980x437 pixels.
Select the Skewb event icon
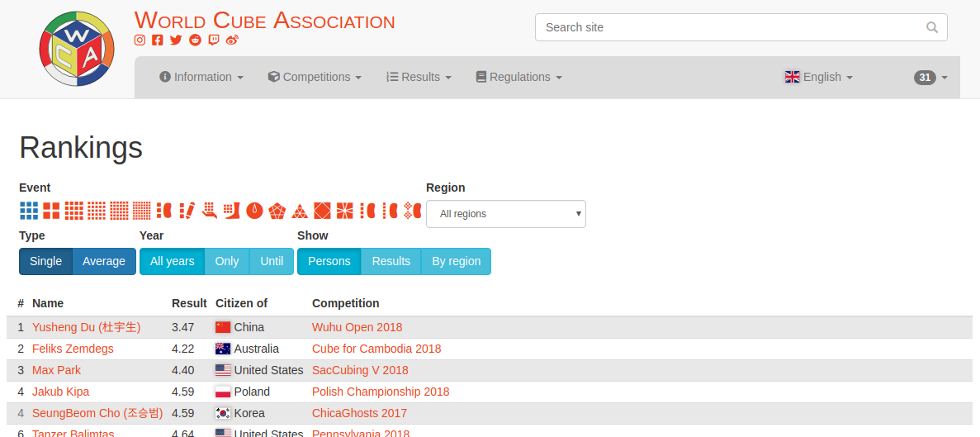pos(322,211)
